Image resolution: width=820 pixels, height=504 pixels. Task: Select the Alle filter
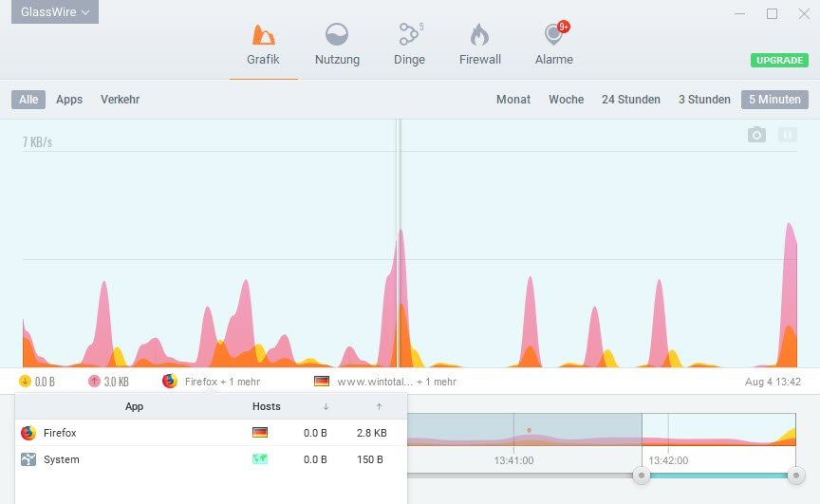[x=28, y=100]
